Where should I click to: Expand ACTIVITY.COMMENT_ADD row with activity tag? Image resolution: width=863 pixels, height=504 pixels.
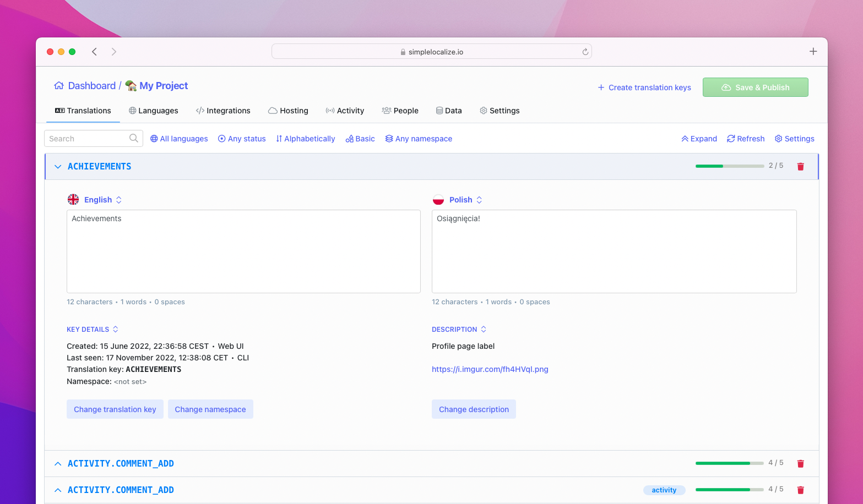tap(58, 490)
